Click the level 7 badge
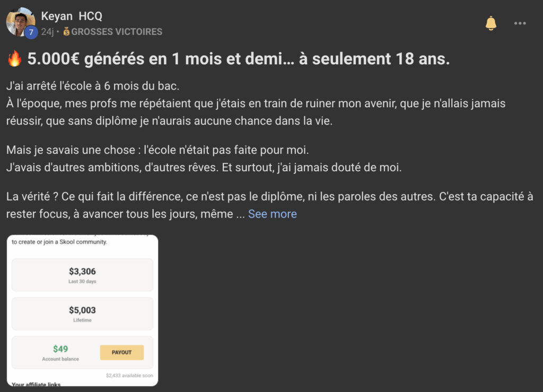The width and height of the screenshot is (543, 392). (x=31, y=32)
